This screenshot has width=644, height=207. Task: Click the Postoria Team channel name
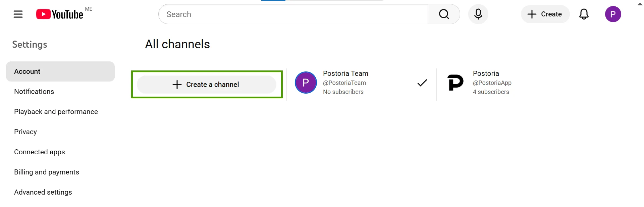click(x=345, y=73)
